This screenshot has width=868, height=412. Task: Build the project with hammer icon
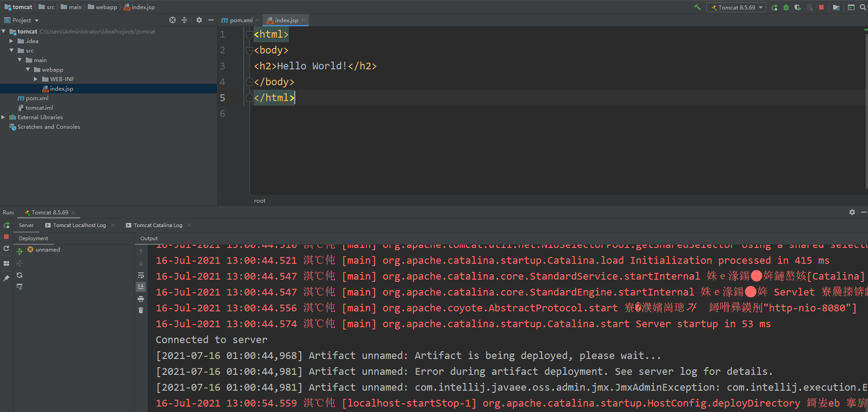pyautogui.click(x=697, y=7)
